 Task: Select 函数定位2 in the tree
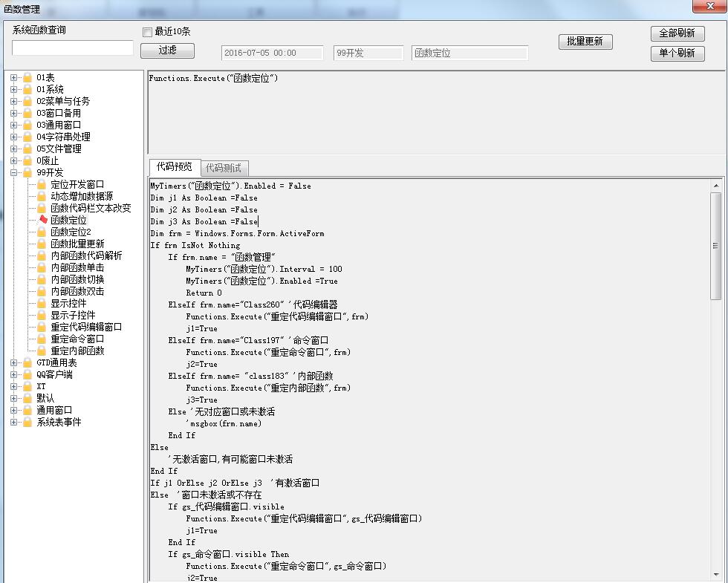tap(71, 232)
